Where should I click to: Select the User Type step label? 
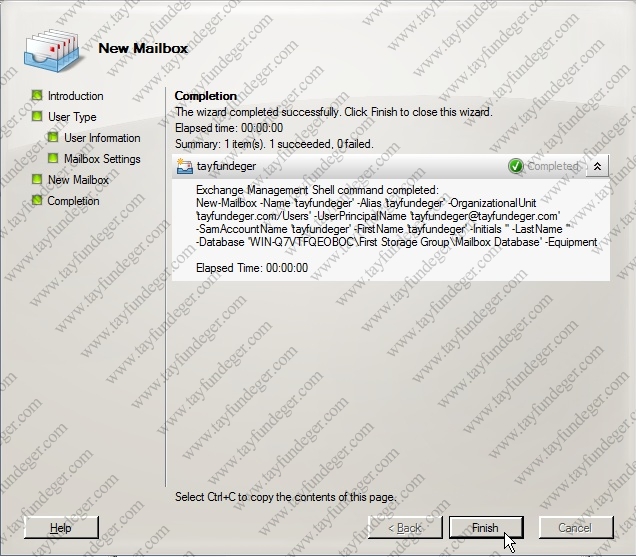(x=72, y=117)
